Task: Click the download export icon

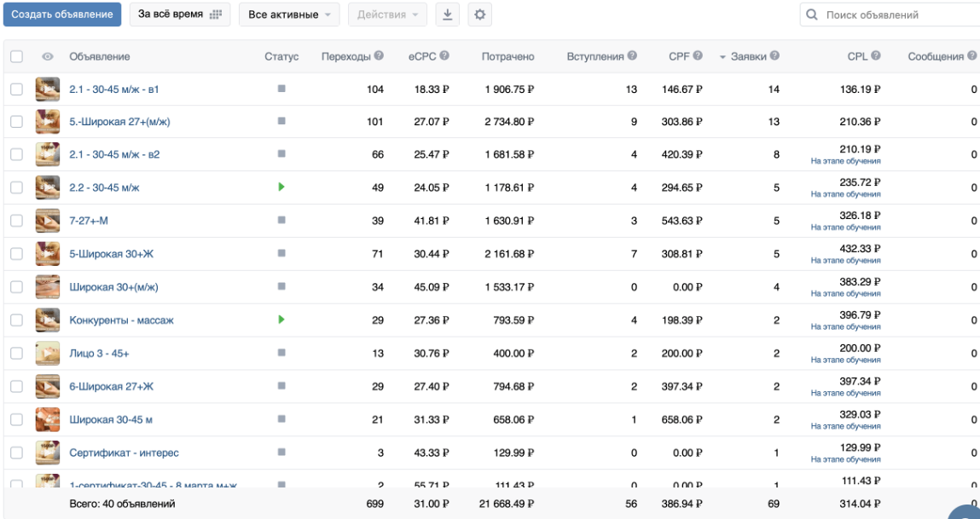Action: point(448,14)
